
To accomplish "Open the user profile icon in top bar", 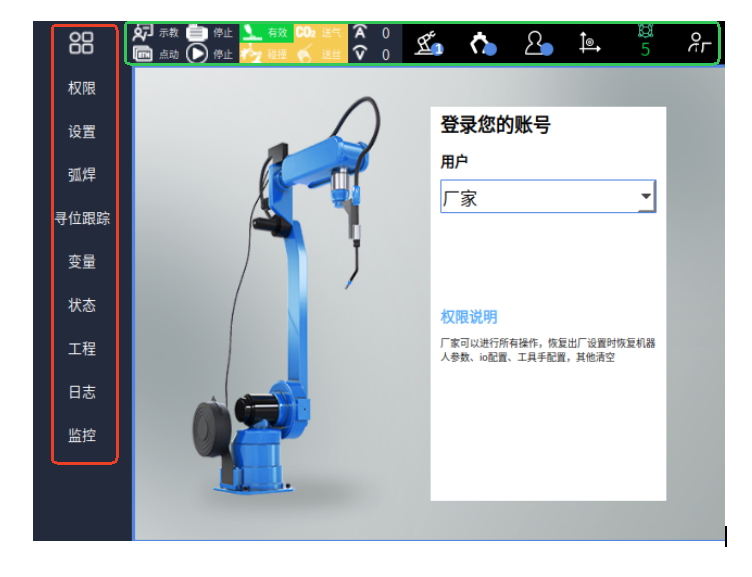I will (x=539, y=44).
